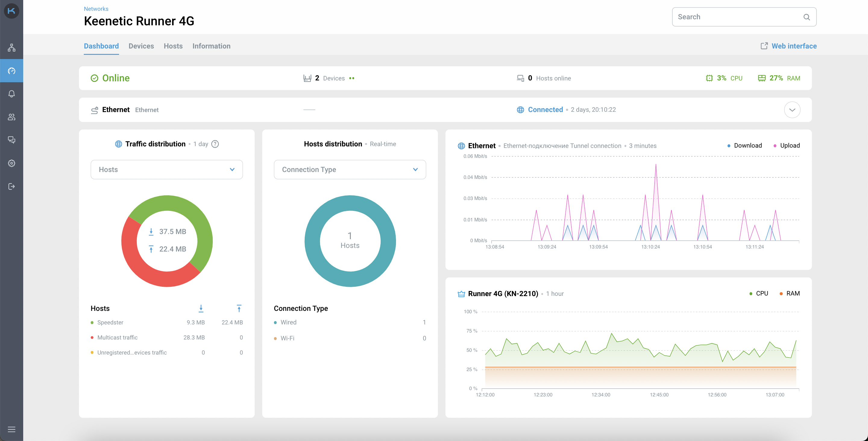Switch to the Devices tab
The width and height of the screenshot is (868, 441).
(141, 46)
